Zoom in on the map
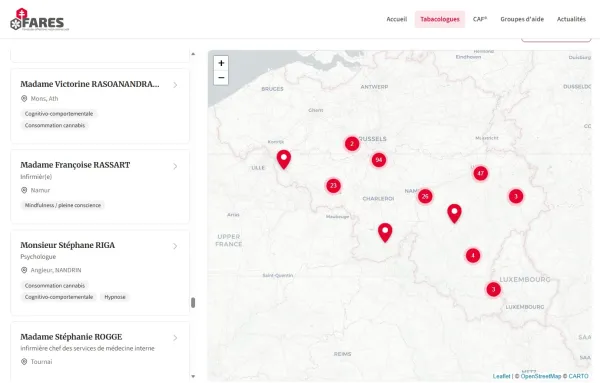 click(221, 63)
